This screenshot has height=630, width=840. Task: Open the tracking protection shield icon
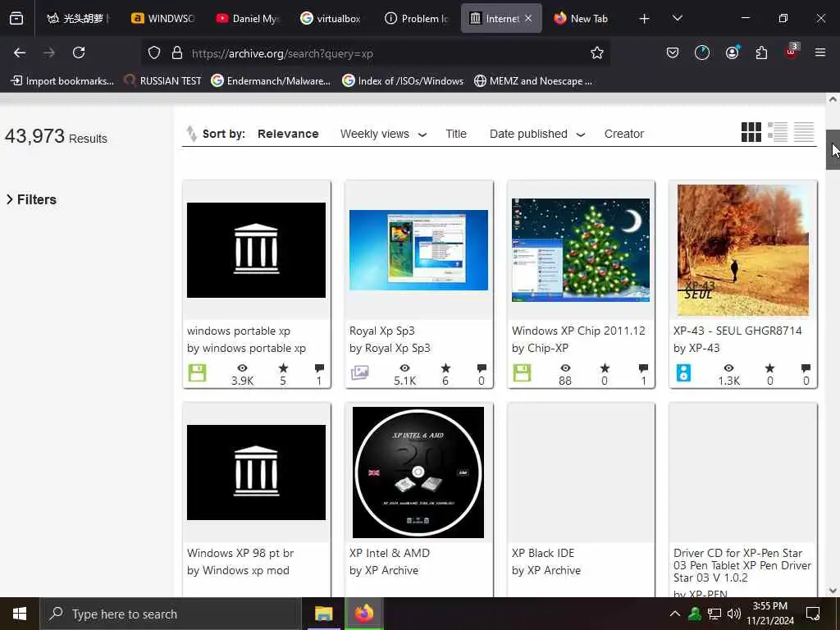point(154,52)
